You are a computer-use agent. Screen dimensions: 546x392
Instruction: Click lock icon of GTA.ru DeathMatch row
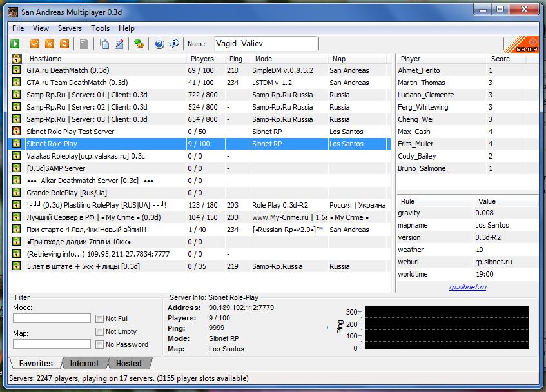[x=16, y=70]
